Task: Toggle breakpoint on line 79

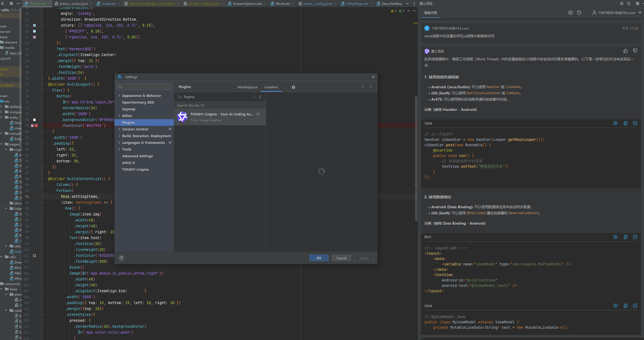Action: 36,126
